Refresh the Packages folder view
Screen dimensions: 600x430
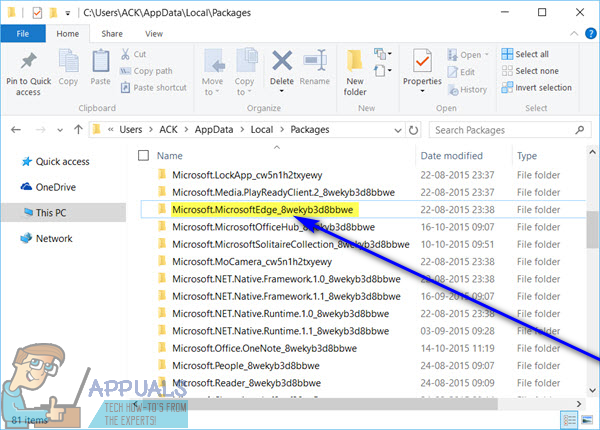[413, 130]
